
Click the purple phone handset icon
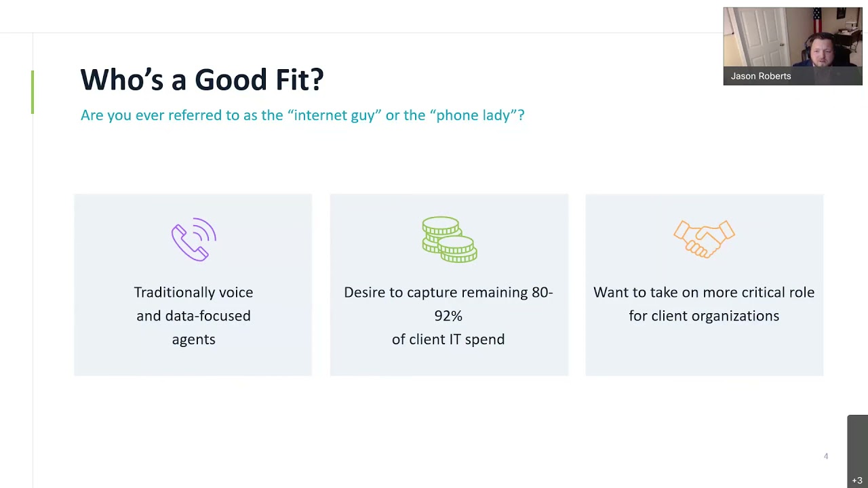tap(193, 239)
